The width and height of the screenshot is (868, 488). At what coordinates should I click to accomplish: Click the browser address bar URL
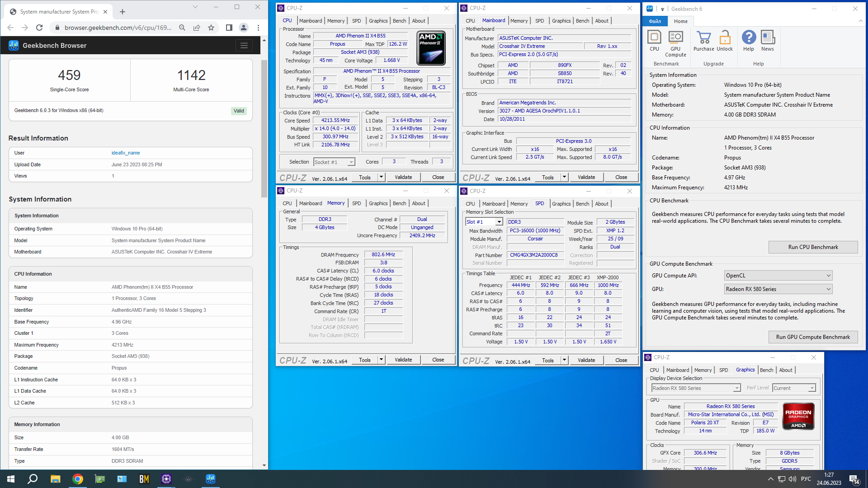pos(118,28)
